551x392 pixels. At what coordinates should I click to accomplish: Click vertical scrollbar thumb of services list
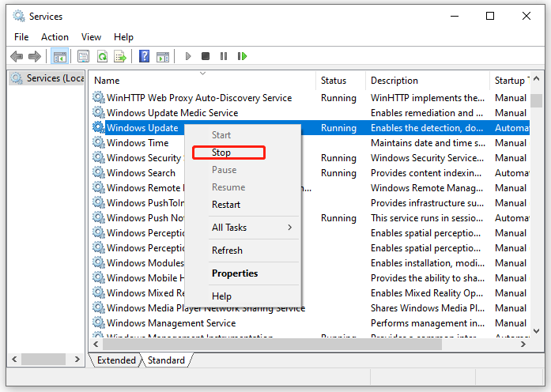coord(536,100)
